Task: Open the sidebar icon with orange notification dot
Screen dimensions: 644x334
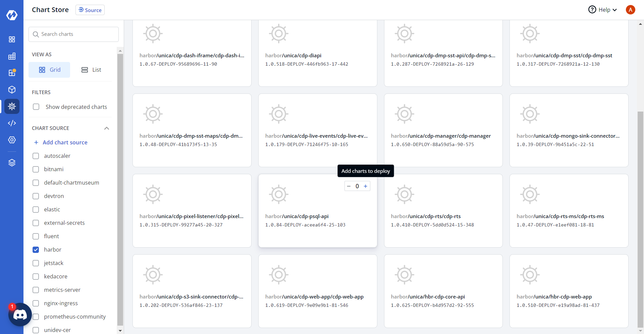Action: (x=12, y=73)
